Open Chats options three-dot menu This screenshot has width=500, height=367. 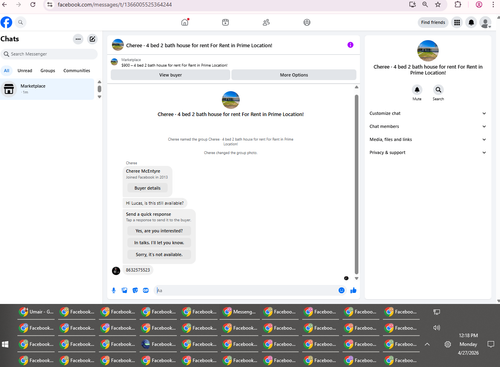coord(78,39)
